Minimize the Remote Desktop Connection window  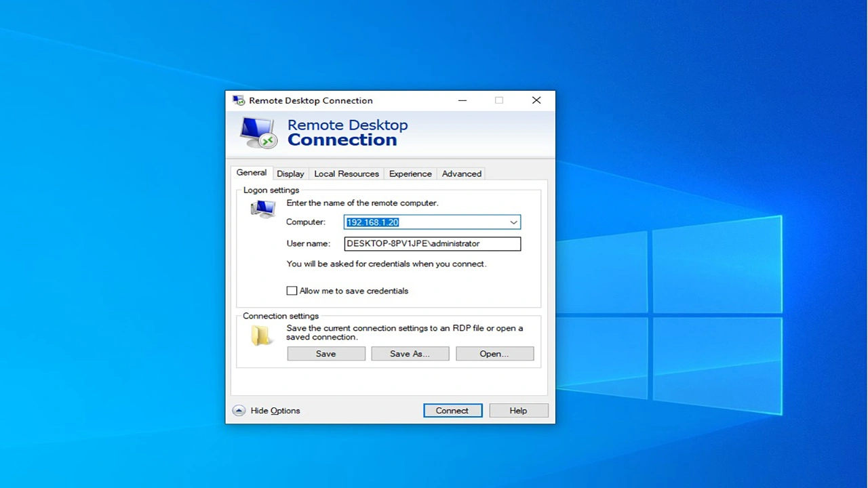pyautogui.click(x=462, y=100)
